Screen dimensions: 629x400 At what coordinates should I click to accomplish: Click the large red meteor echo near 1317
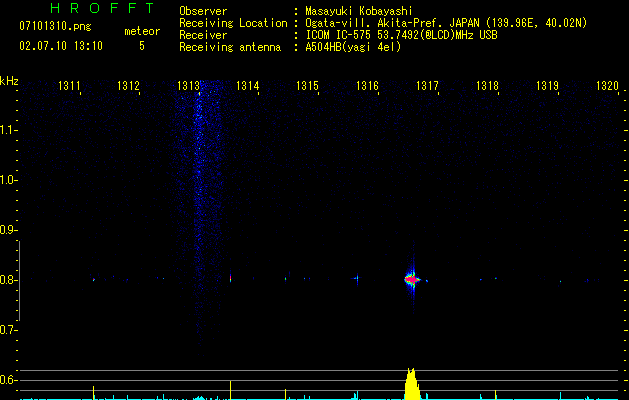click(x=412, y=279)
